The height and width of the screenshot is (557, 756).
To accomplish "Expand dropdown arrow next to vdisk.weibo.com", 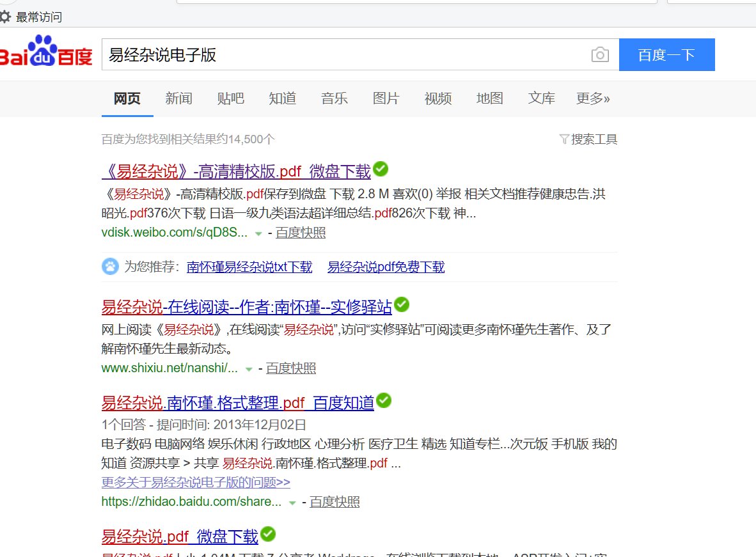I will (x=257, y=234).
